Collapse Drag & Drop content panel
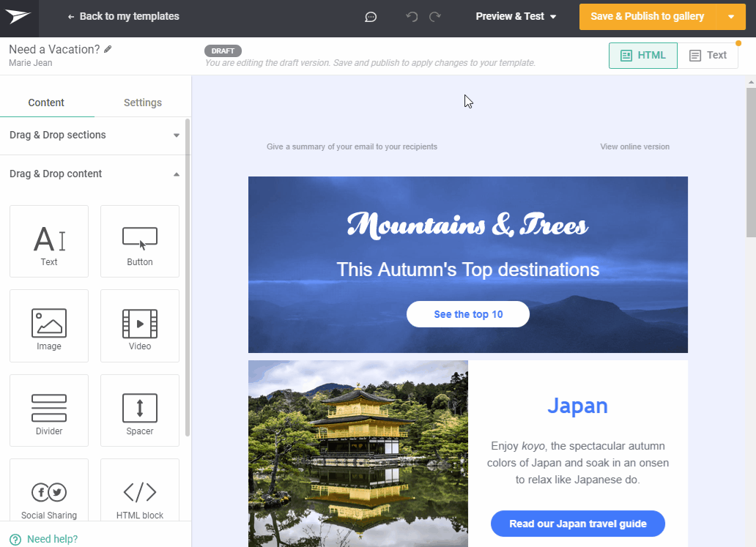The height and width of the screenshot is (547, 756). point(94,174)
